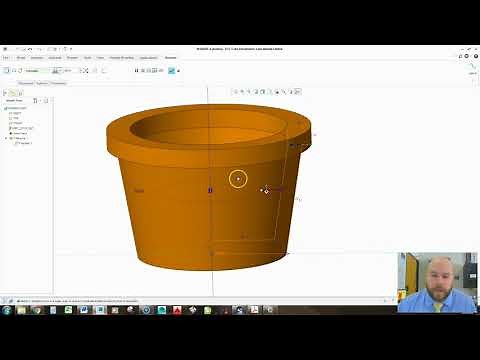480x360 pixels.
Task: Show the Folder Browser navigator tab
Action: click(12, 93)
